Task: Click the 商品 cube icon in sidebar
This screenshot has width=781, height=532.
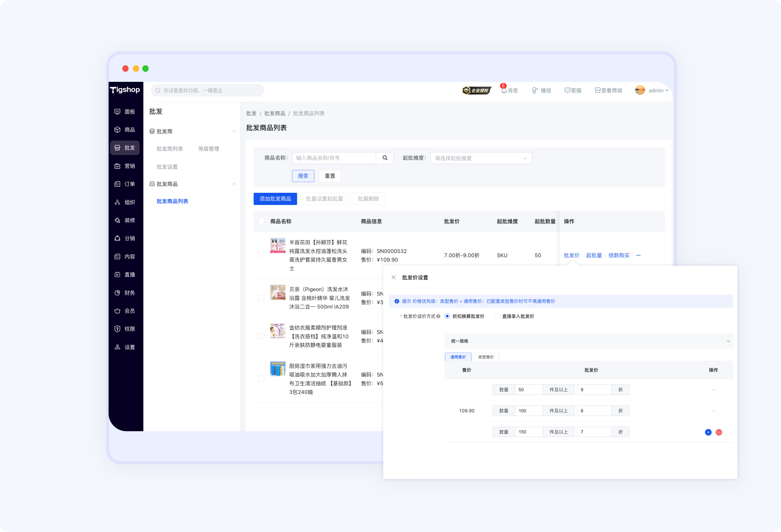Action: 117,130
